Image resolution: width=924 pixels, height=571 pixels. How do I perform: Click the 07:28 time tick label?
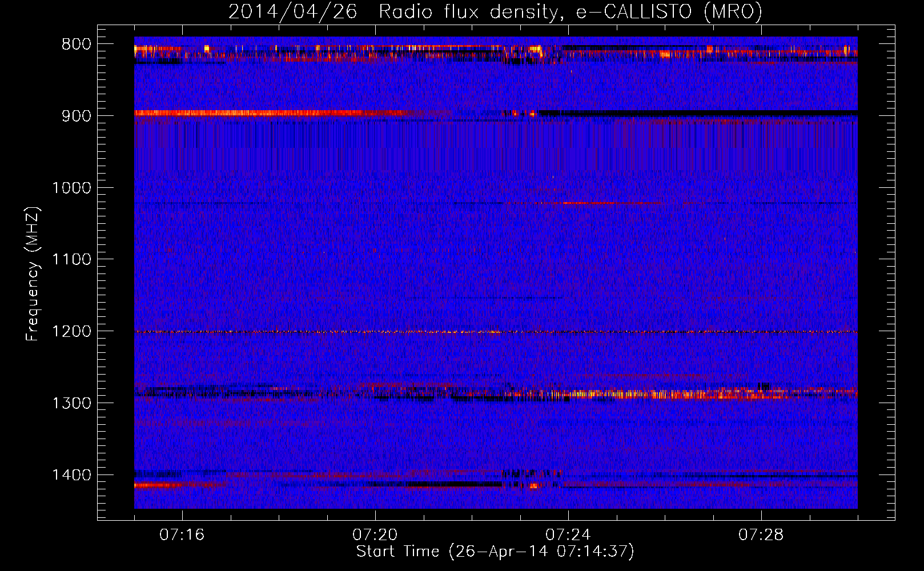(x=761, y=535)
